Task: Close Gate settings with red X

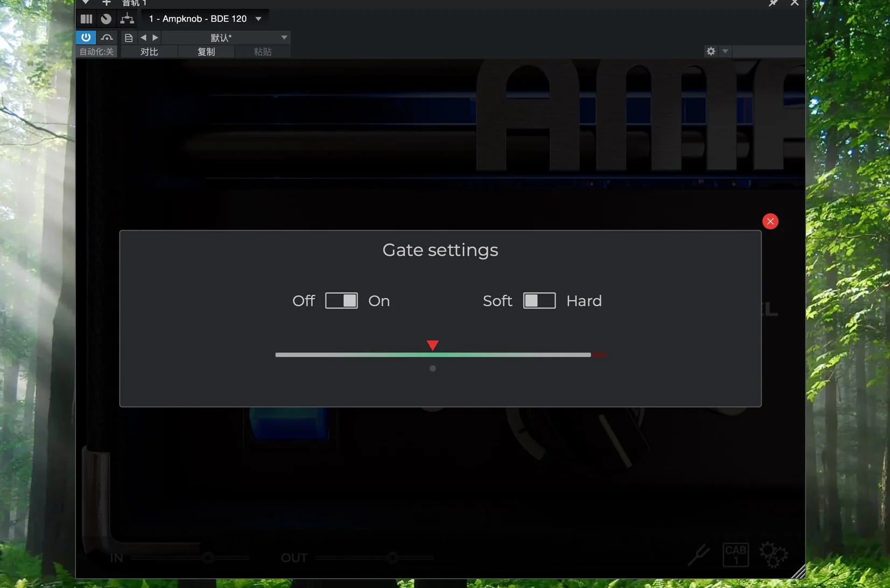Action: [770, 221]
